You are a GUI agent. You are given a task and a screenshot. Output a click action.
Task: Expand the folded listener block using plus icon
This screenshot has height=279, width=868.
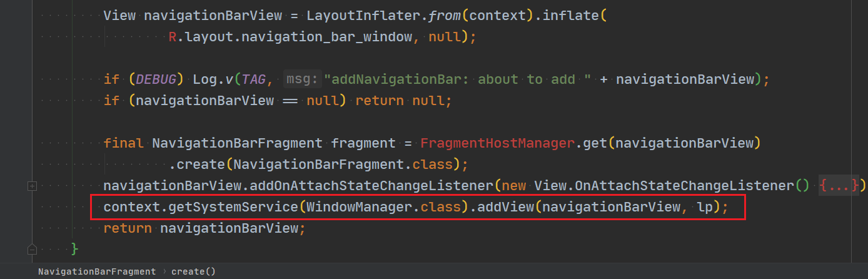(33, 186)
